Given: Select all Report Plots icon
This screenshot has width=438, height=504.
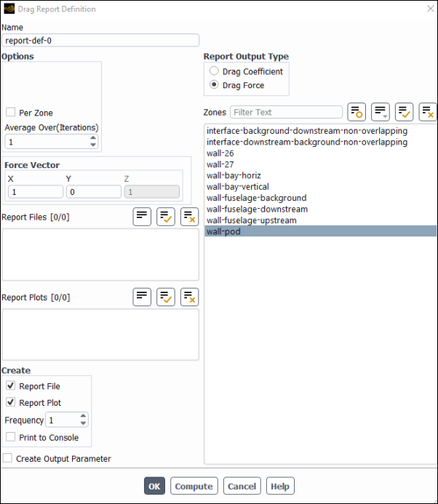Looking at the screenshot, I should (x=166, y=297).
